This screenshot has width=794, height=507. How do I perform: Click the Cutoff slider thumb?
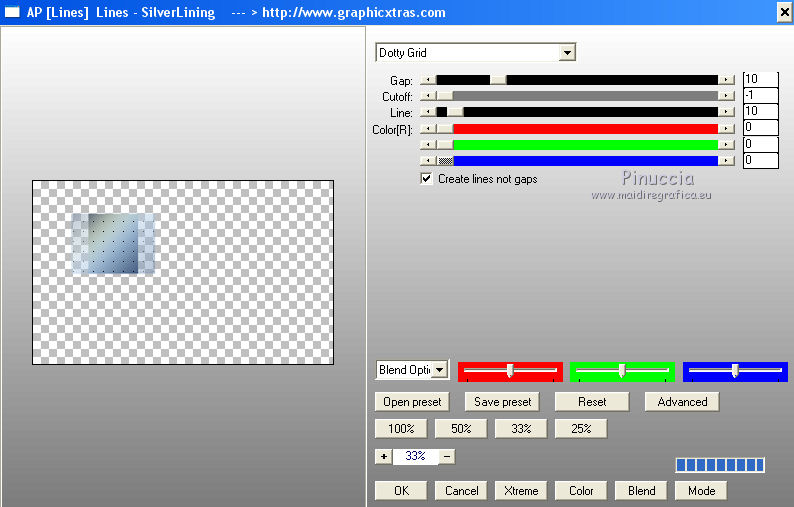[x=445, y=96]
